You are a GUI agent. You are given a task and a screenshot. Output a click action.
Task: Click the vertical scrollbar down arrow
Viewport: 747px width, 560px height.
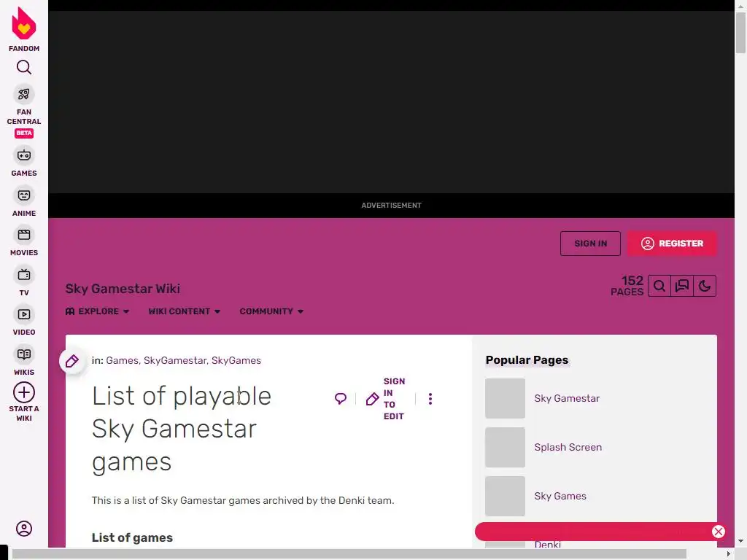[740, 542]
